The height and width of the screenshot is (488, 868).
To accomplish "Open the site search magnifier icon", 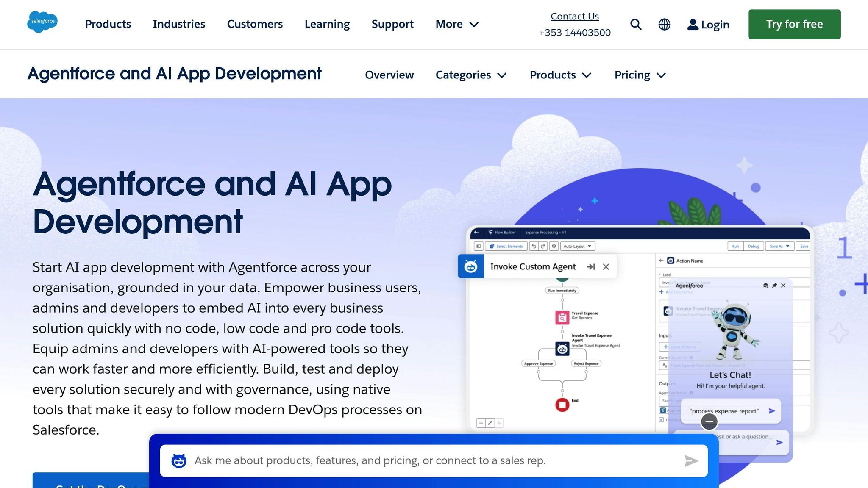I will (x=636, y=25).
